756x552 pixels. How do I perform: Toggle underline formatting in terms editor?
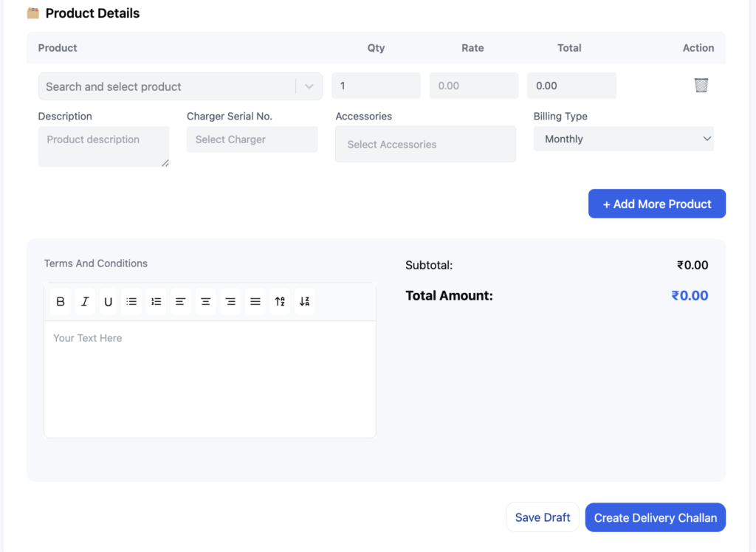108,302
